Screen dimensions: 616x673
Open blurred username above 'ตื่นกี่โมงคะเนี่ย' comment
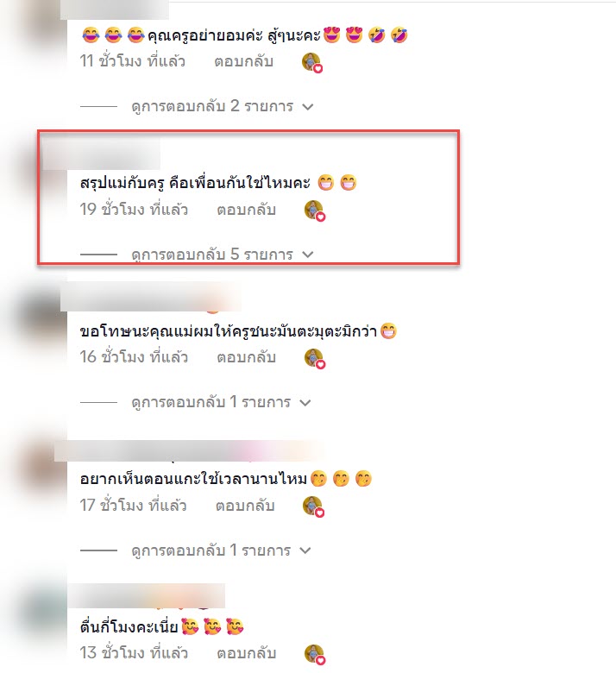click(x=147, y=595)
